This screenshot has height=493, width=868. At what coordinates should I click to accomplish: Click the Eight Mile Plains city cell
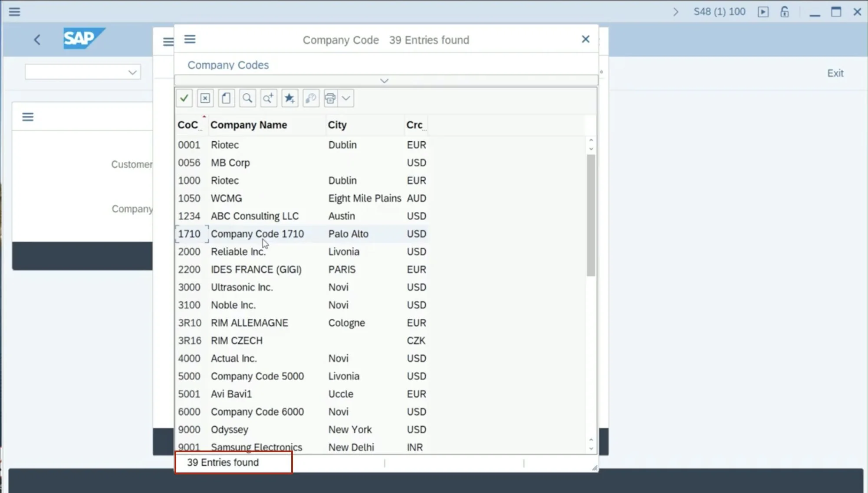[365, 198]
